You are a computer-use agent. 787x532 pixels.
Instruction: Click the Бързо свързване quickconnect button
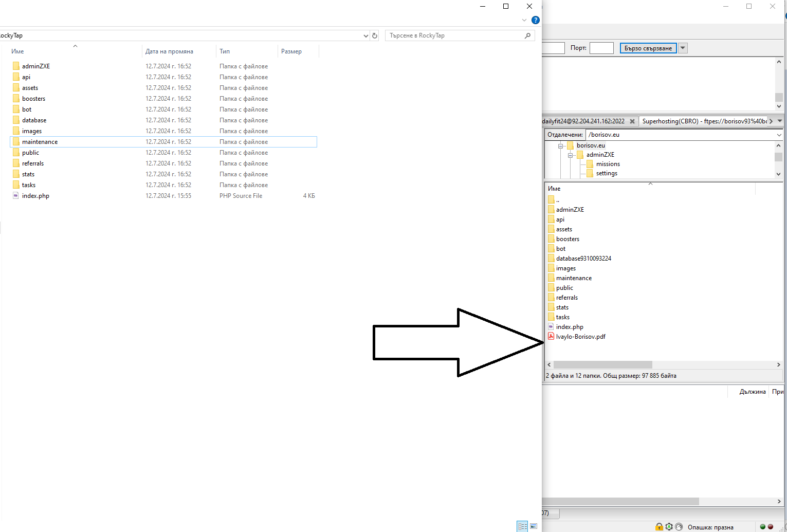point(648,48)
